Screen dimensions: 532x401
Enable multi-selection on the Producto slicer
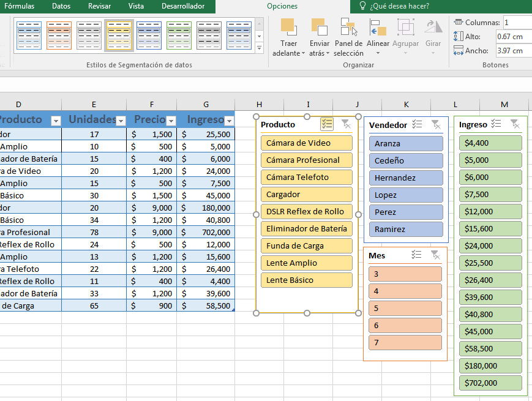(326, 124)
